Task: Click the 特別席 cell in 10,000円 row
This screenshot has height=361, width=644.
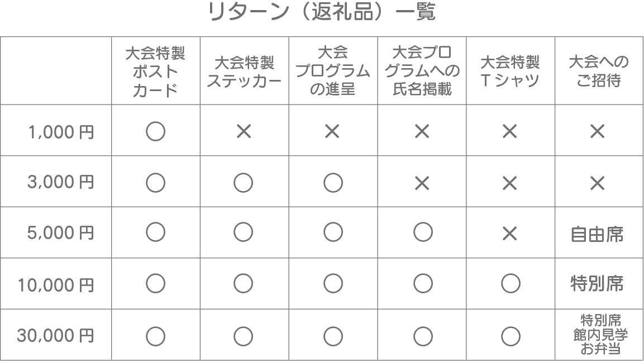Action: pyautogui.click(x=597, y=284)
